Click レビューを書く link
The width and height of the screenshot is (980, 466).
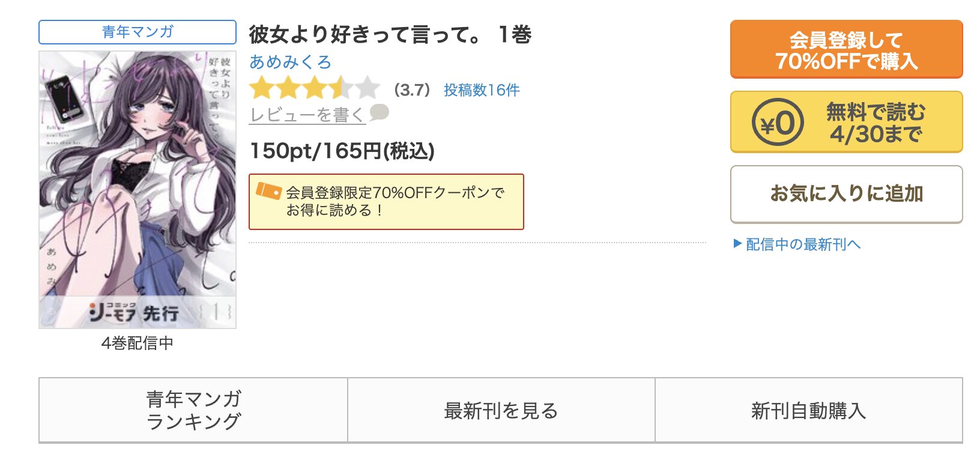click(307, 114)
